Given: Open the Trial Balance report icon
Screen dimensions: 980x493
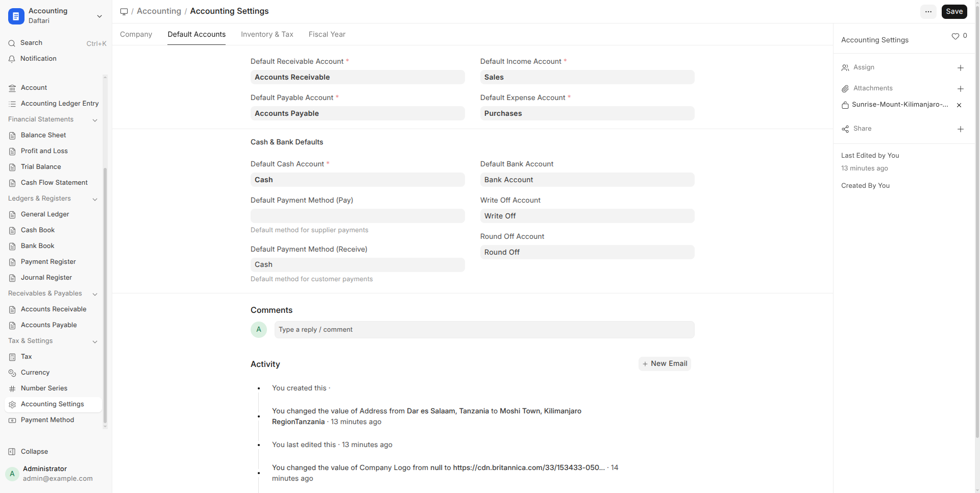Looking at the screenshot, I should pyautogui.click(x=12, y=167).
